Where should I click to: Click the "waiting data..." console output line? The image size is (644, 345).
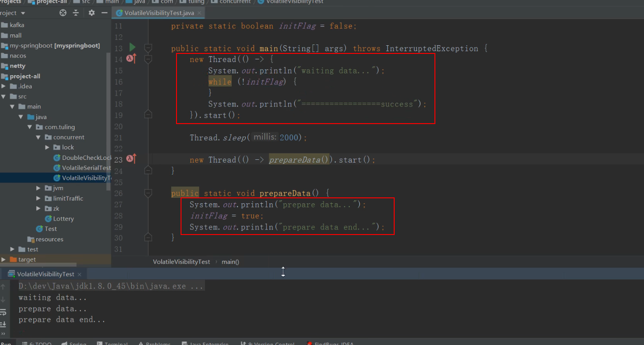[52, 297]
